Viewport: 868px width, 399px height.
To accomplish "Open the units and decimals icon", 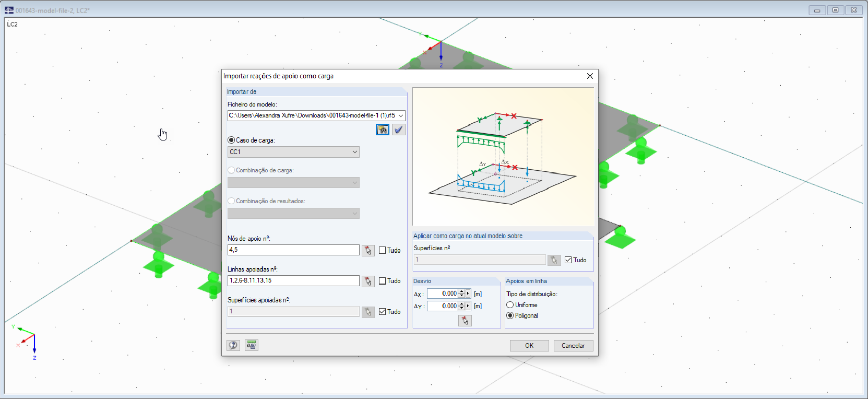I will (252, 345).
